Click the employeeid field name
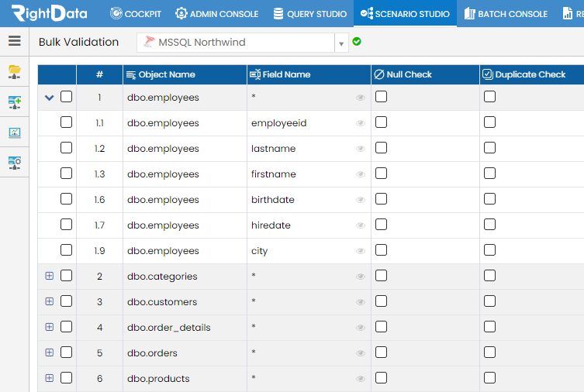 point(278,123)
